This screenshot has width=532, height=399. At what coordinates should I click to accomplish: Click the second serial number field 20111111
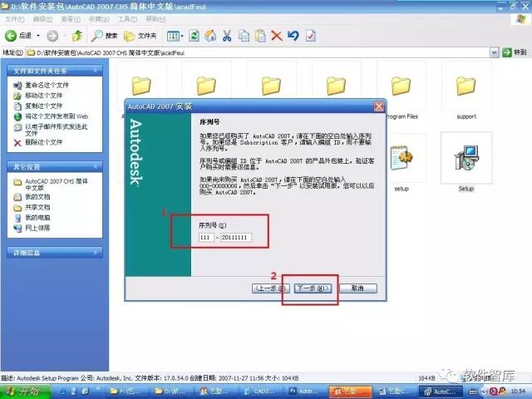coord(236,238)
